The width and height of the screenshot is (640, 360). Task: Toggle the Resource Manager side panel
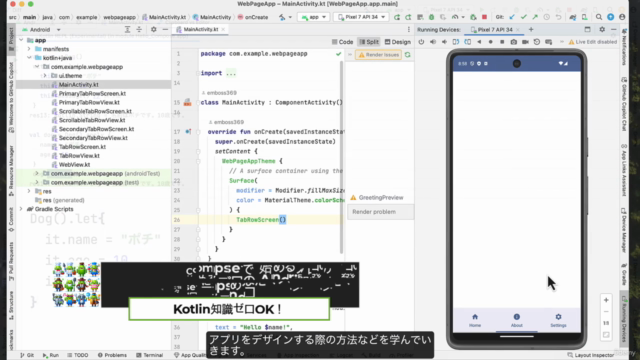coord(11,171)
